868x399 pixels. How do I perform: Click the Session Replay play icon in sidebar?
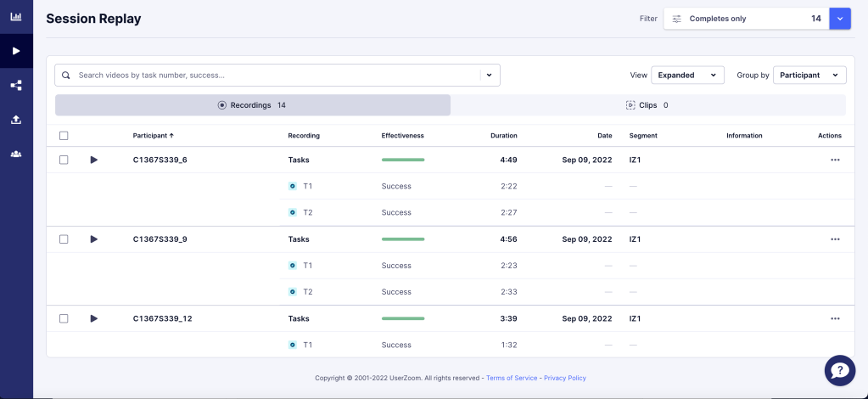[x=16, y=51]
